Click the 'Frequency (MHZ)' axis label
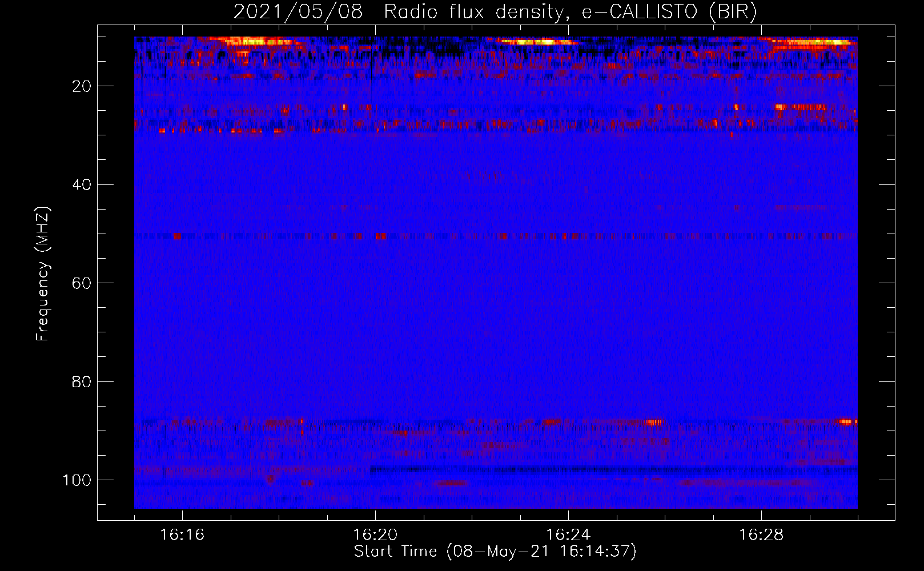 (43, 274)
